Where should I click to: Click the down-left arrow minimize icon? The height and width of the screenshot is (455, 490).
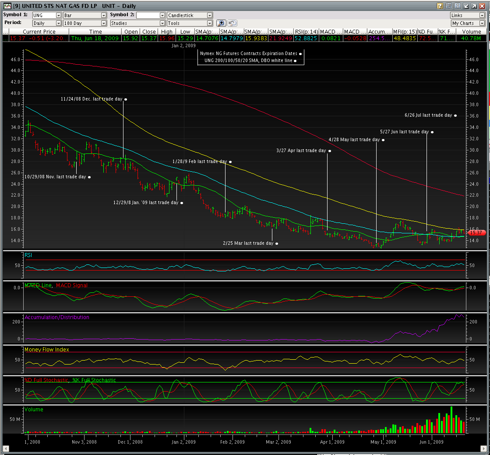click(x=466, y=6)
